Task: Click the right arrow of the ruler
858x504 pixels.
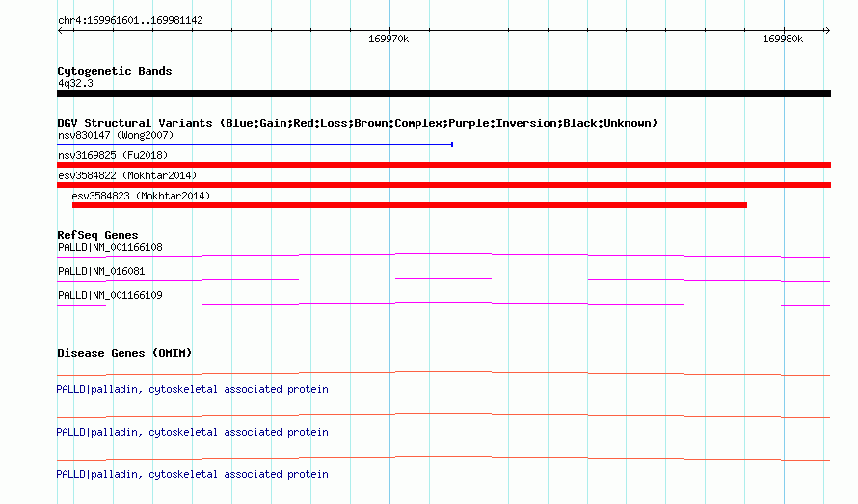Action: click(x=827, y=31)
